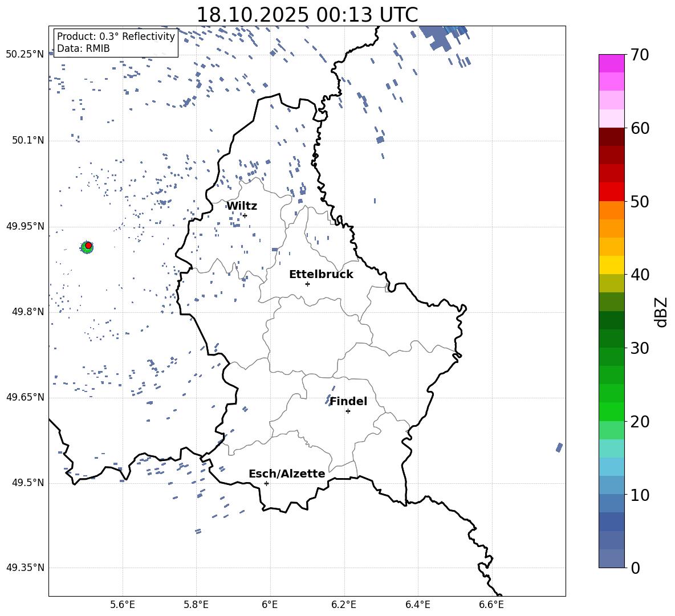
Task: Click the lowest blue-grey swatch above 0 dBZ
Action: coord(612,558)
